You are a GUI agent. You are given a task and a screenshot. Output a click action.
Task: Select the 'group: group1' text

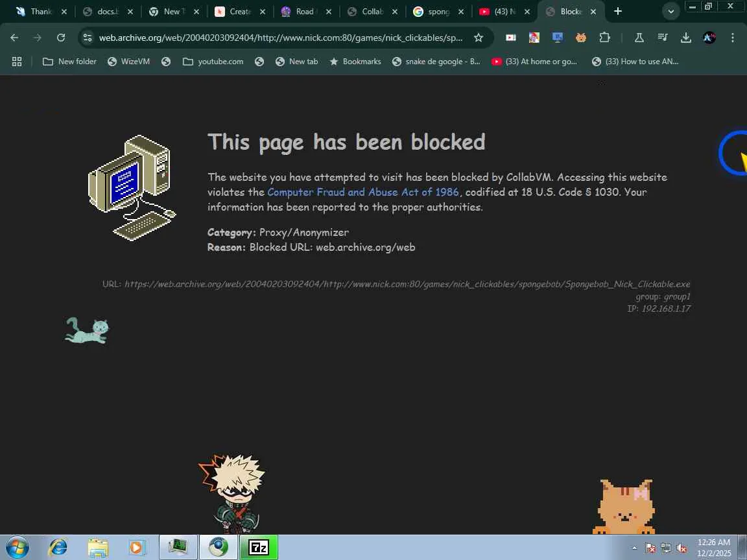pos(663,297)
